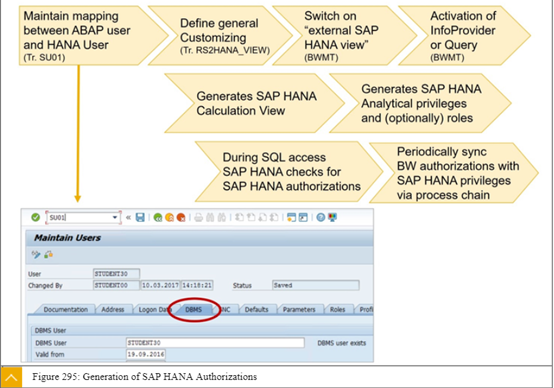Switch to the Defaults tab
554x388 pixels.
[257, 310]
